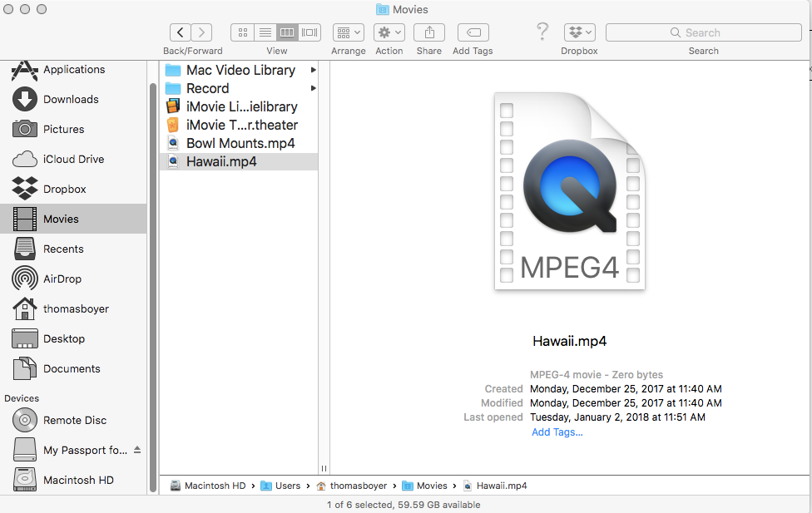Click the Add Tags… link in preview
Screen dimensions: 812x513
click(557, 432)
